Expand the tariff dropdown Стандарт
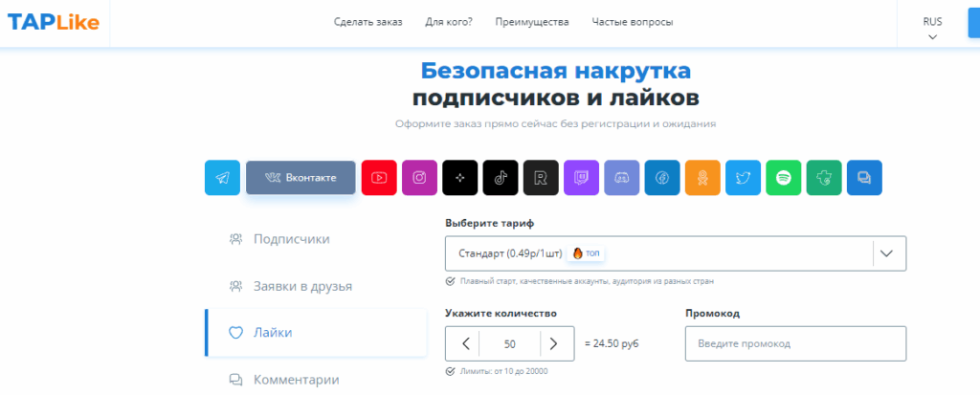This screenshot has height=395, width=980. click(x=676, y=253)
